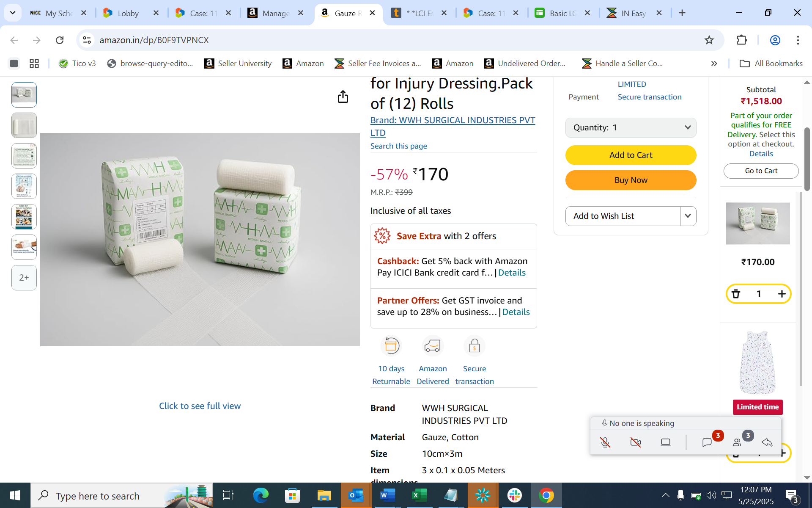Select the 2+ more images thumbnail
This screenshot has width=812, height=508.
tap(24, 278)
